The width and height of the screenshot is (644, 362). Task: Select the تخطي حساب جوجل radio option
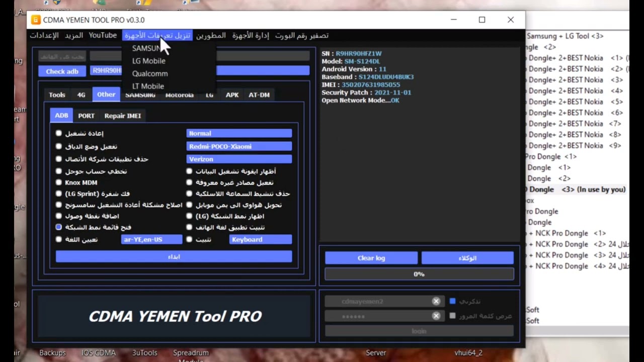[x=59, y=171]
